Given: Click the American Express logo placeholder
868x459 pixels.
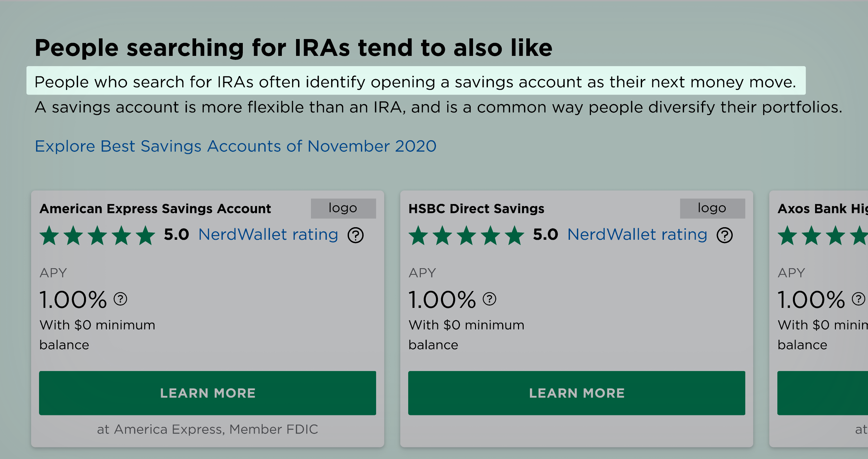Looking at the screenshot, I should [343, 208].
